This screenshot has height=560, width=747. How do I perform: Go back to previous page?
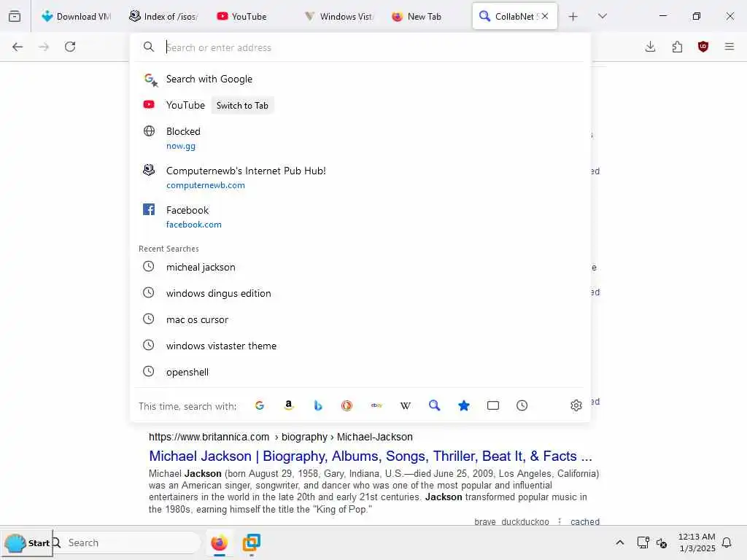[18, 47]
